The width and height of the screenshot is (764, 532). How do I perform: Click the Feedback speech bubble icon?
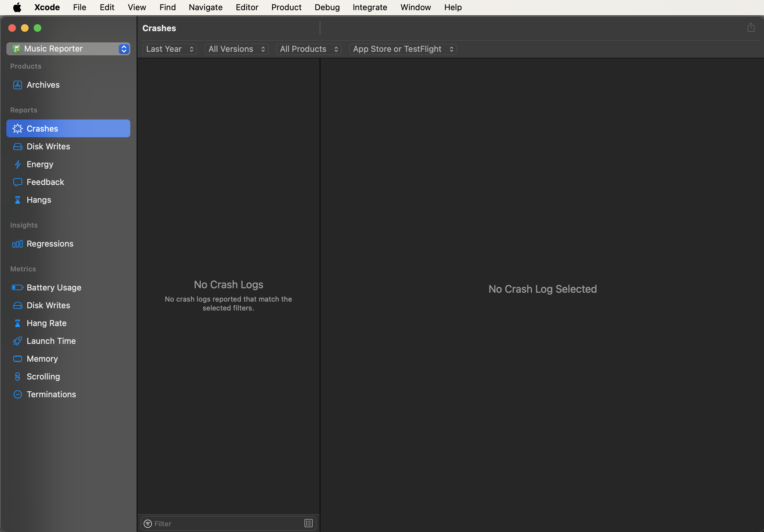tap(17, 182)
